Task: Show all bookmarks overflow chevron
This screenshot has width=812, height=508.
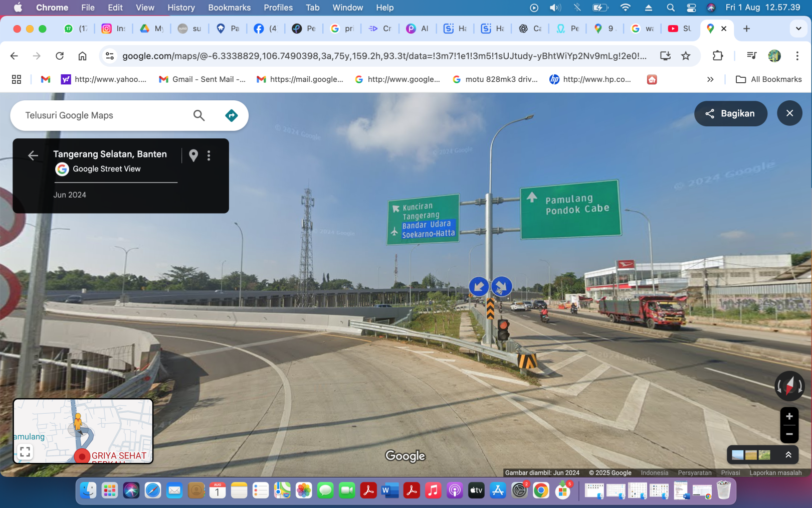Action: [x=710, y=79]
